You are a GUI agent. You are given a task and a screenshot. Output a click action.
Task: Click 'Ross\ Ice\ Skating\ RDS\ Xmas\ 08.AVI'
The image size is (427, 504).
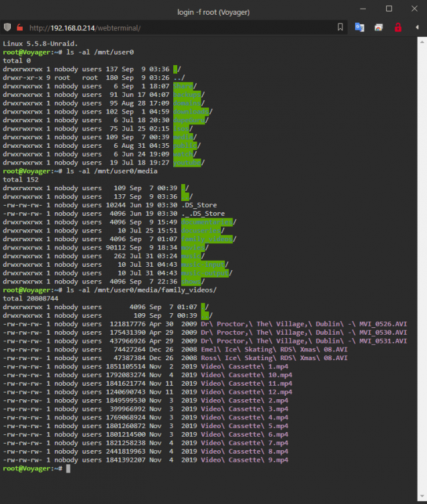(x=274, y=358)
